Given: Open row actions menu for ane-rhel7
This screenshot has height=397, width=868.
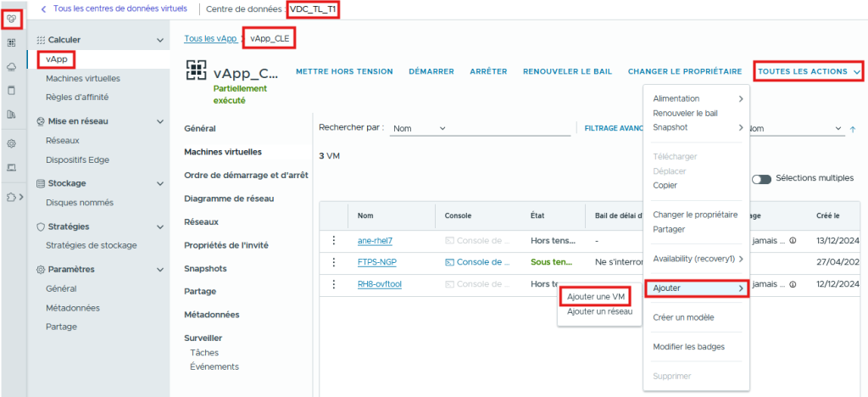Looking at the screenshot, I should [x=334, y=240].
